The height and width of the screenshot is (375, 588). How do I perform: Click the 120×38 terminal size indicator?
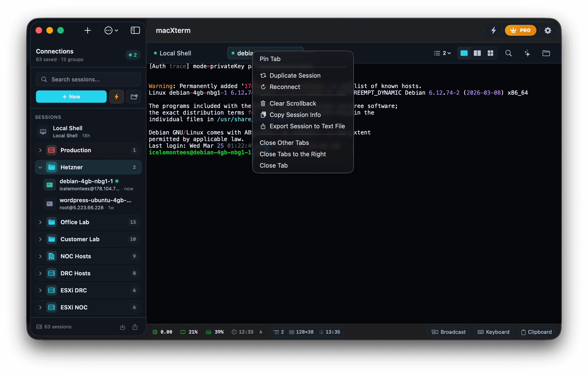301,332
